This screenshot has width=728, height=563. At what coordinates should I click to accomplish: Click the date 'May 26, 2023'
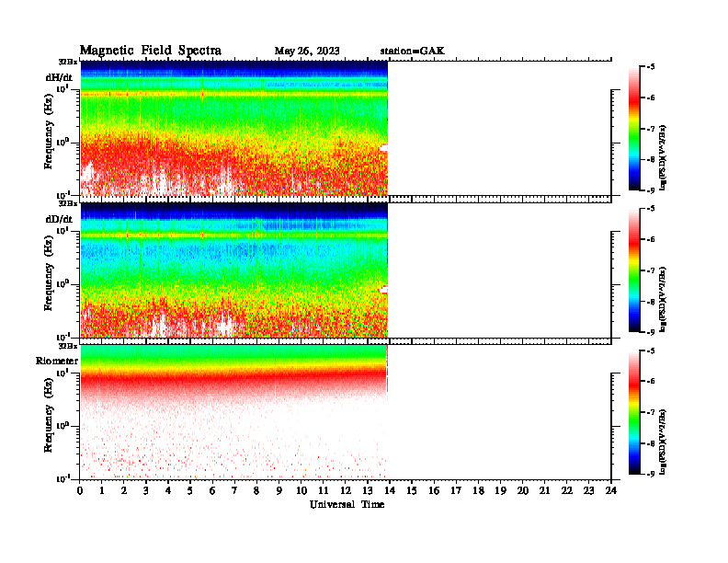pyautogui.click(x=307, y=51)
